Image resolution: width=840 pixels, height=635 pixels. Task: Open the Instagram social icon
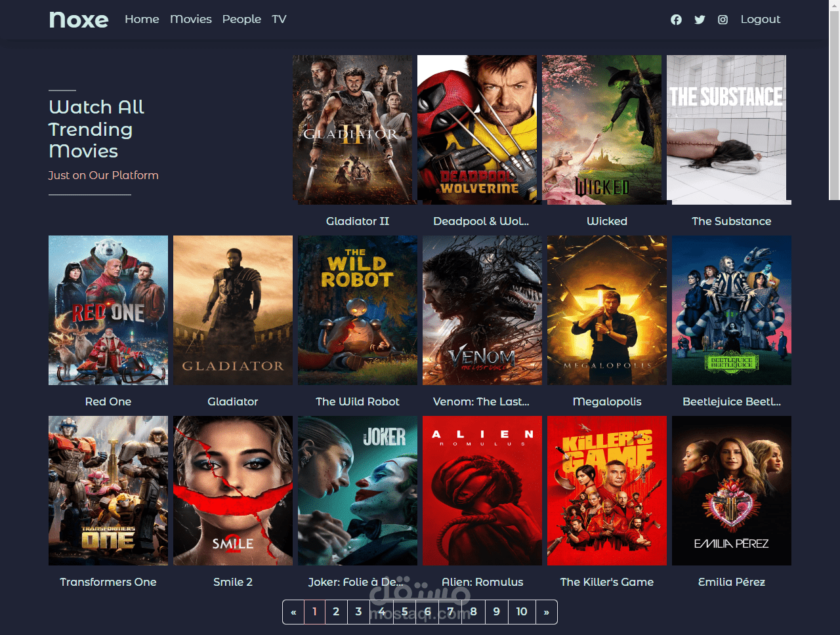723,20
